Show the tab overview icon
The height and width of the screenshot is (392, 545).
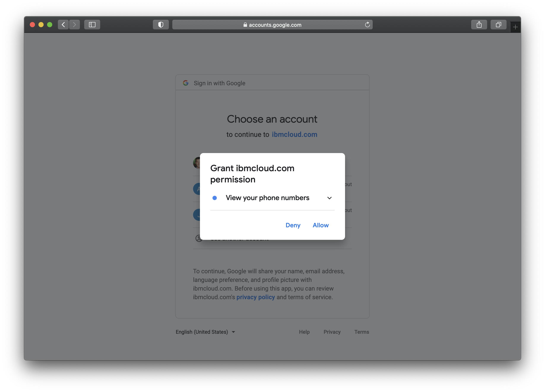click(x=498, y=25)
